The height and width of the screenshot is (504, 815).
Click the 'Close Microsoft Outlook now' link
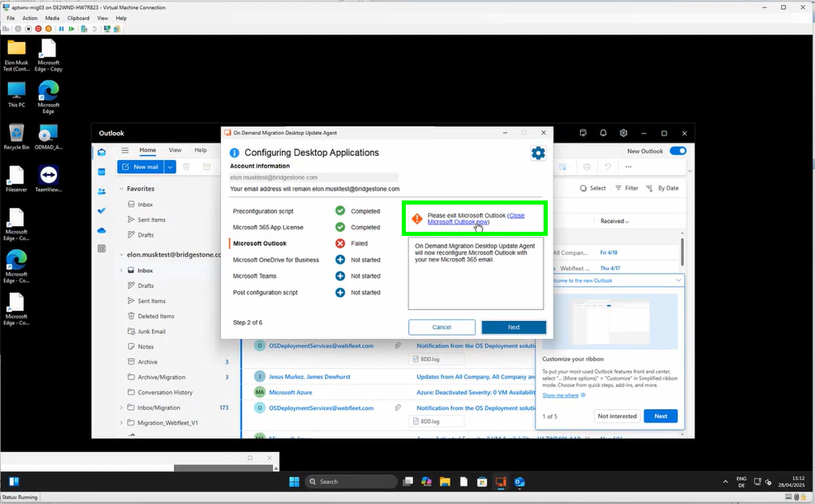pyautogui.click(x=476, y=219)
